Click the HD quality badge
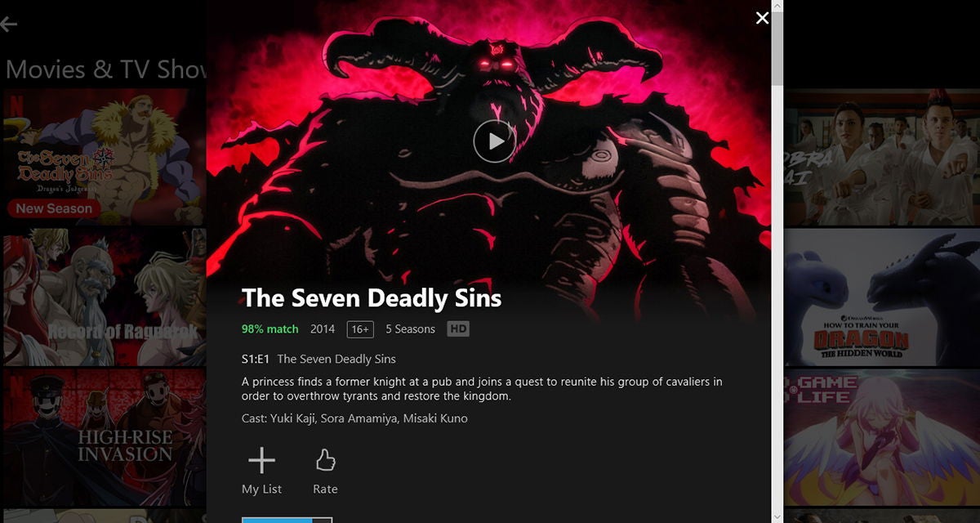Viewport: 980px width, 523px height. (x=458, y=329)
